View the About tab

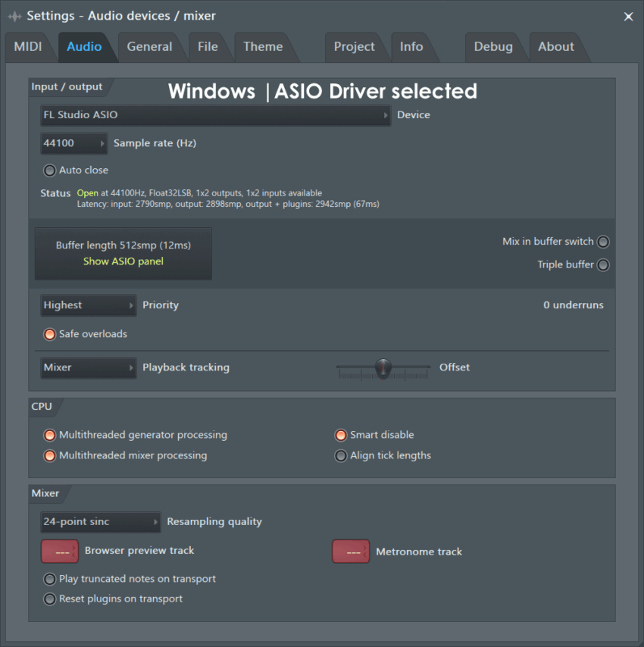(x=554, y=46)
